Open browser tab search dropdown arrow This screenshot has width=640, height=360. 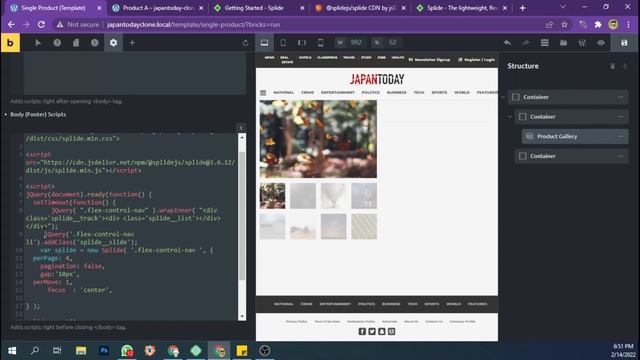(x=563, y=7)
